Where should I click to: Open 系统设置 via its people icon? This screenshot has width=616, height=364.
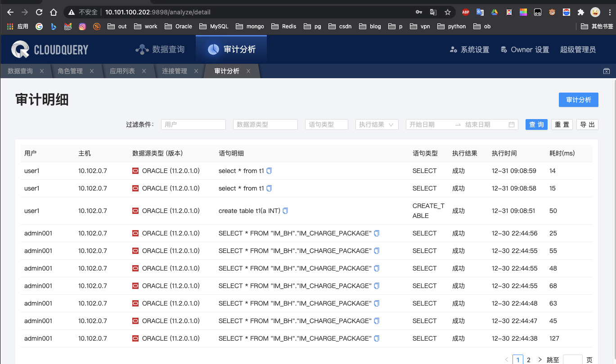(453, 50)
